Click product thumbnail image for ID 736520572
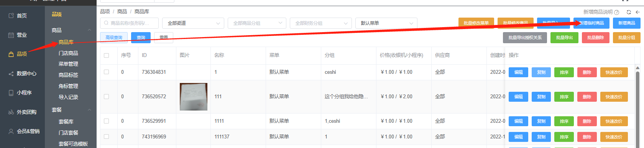The width and height of the screenshot is (644, 148). (194, 97)
